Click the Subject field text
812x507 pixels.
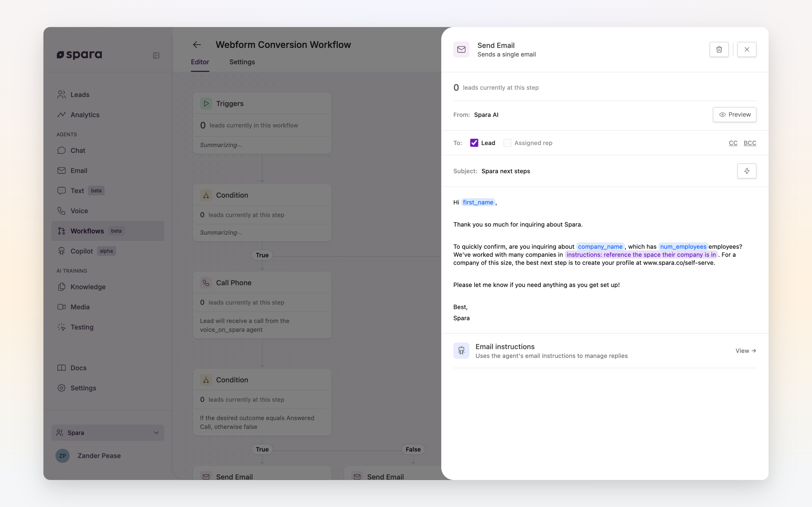[505, 171]
